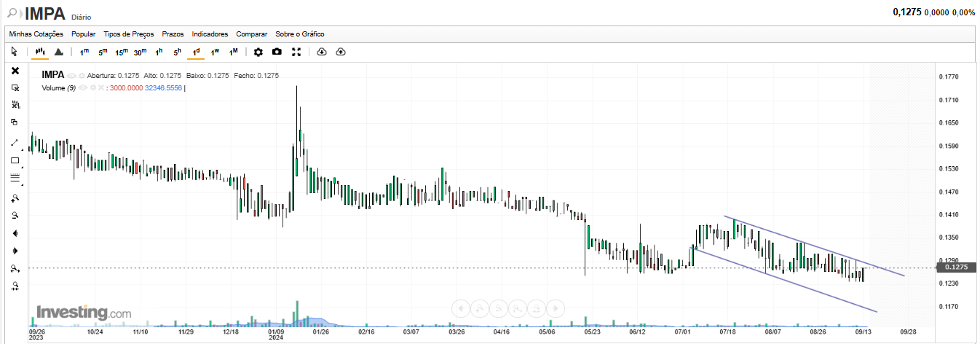Select the horizontal lines tool
980x344 pixels.
[15, 178]
